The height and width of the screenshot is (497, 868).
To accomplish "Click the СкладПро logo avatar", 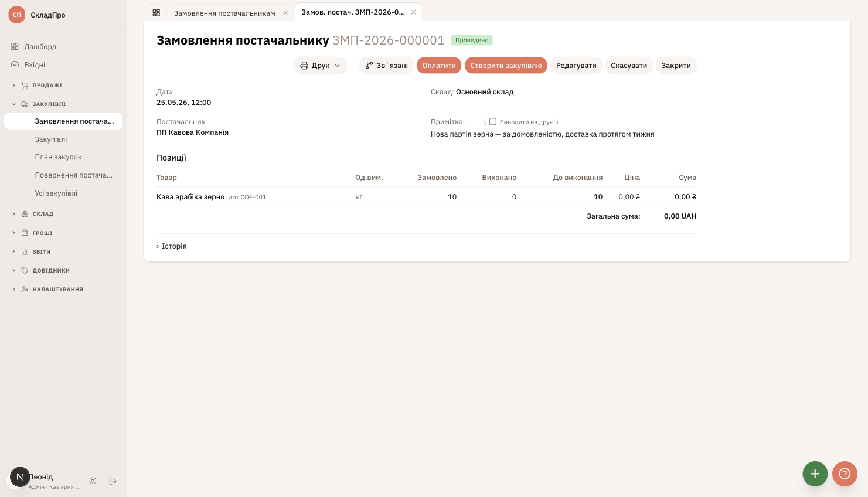I will [17, 15].
